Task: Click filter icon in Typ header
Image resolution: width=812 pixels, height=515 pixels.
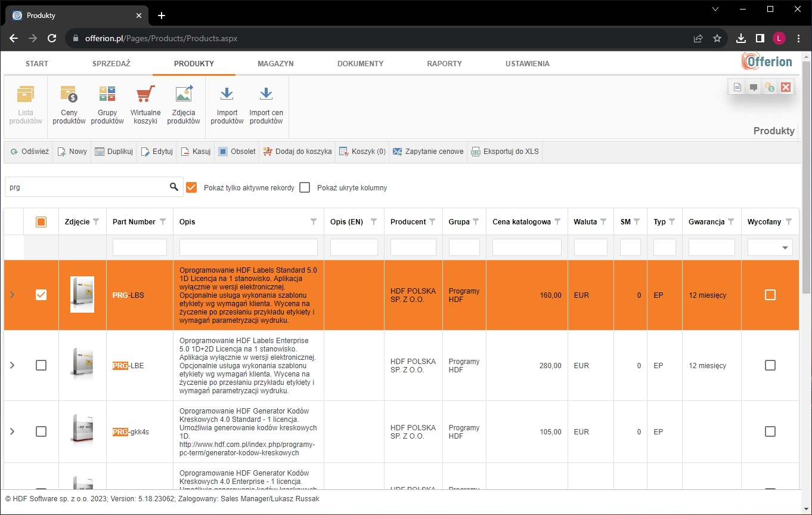Action: click(x=672, y=222)
